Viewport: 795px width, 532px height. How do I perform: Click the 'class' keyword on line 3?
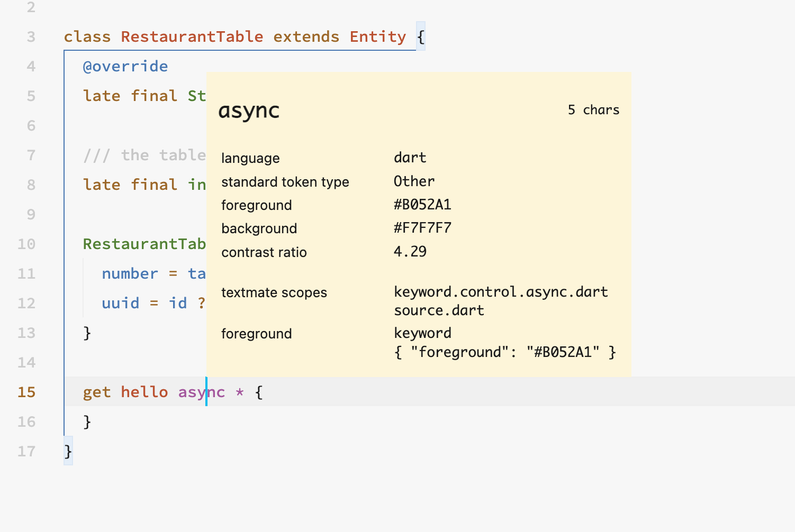(87, 36)
